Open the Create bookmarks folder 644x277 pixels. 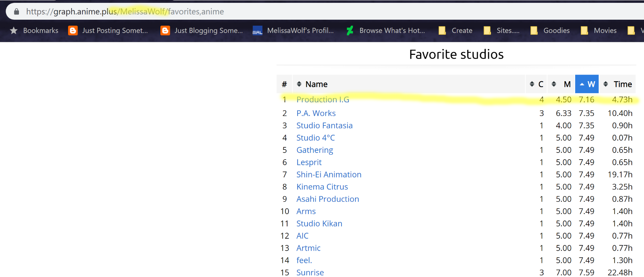(x=456, y=31)
